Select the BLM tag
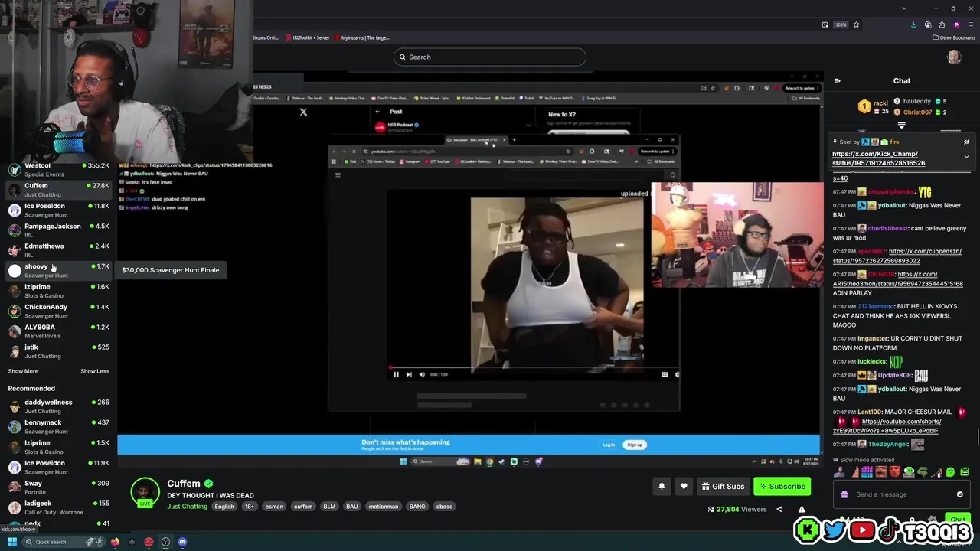Image resolution: width=980 pixels, height=551 pixels. 329,507
